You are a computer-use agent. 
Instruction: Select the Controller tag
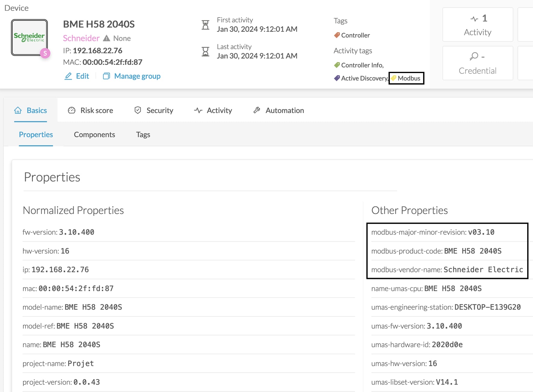click(355, 35)
